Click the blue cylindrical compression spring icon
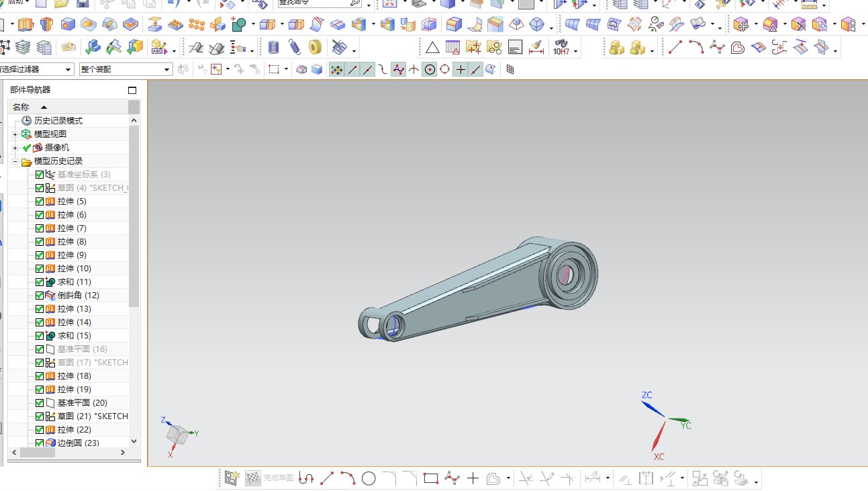The height and width of the screenshot is (491, 868). click(x=273, y=48)
